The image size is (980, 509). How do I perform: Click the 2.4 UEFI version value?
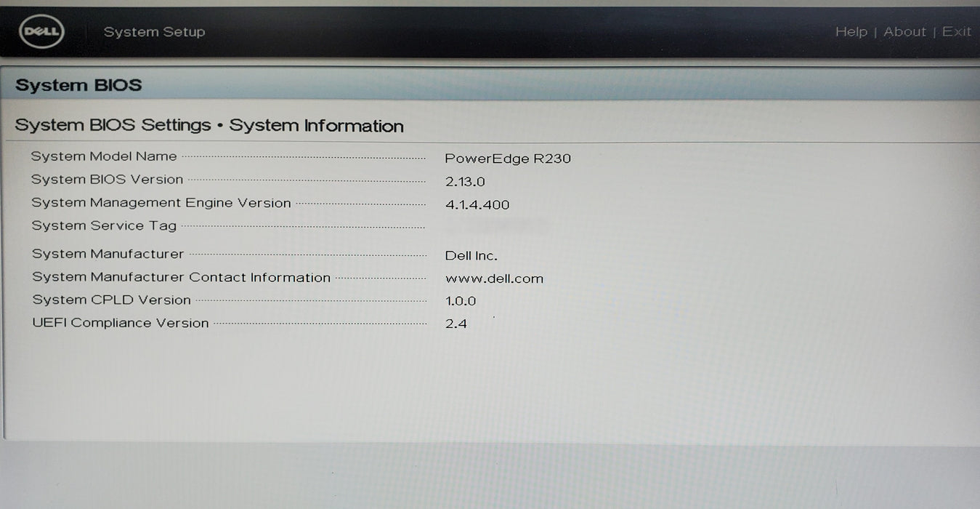[x=456, y=324]
